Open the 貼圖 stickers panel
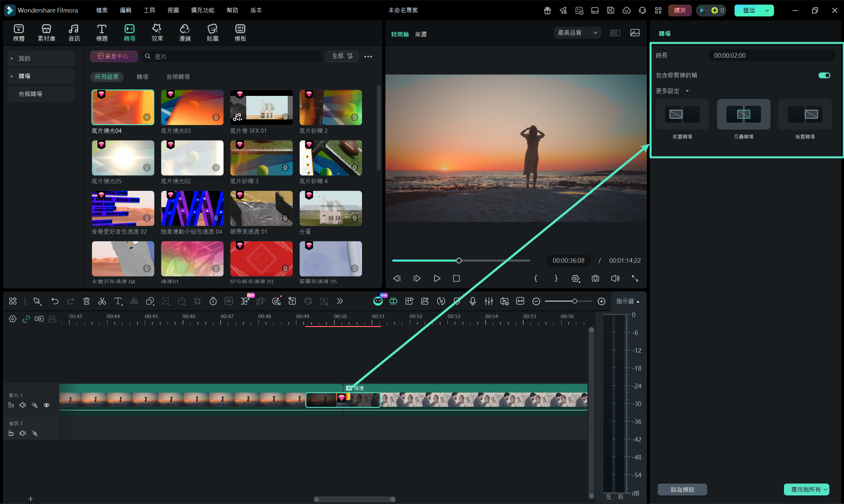Image resolution: width=844 pixels, height=504 pixels. pos(212,33)
